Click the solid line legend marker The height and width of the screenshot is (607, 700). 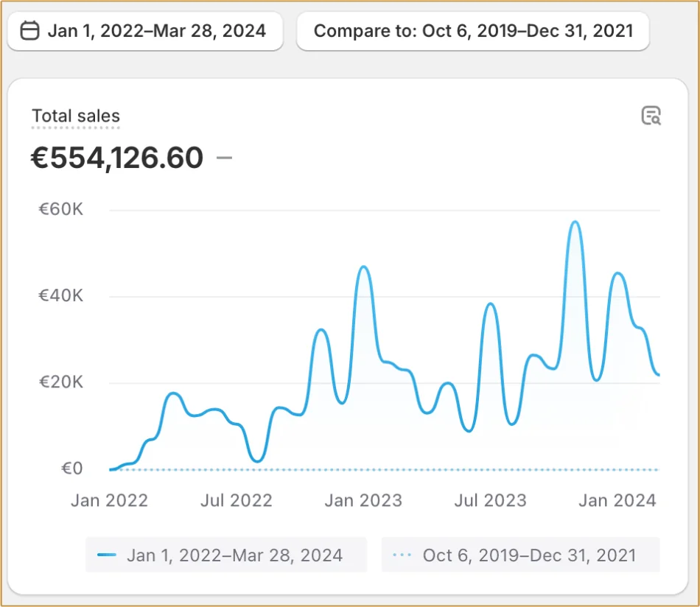coord(107,555)
